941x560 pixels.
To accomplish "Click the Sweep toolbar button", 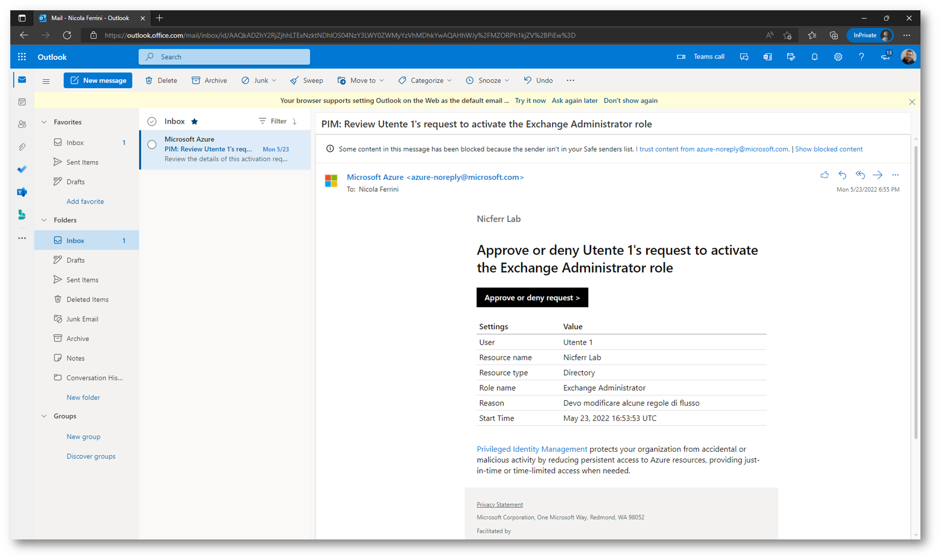I will tap(306, 80).
